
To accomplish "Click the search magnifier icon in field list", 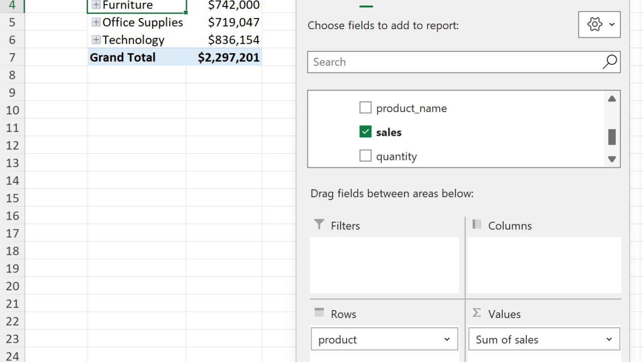I will pyautogui.click(x=609, y=62).
